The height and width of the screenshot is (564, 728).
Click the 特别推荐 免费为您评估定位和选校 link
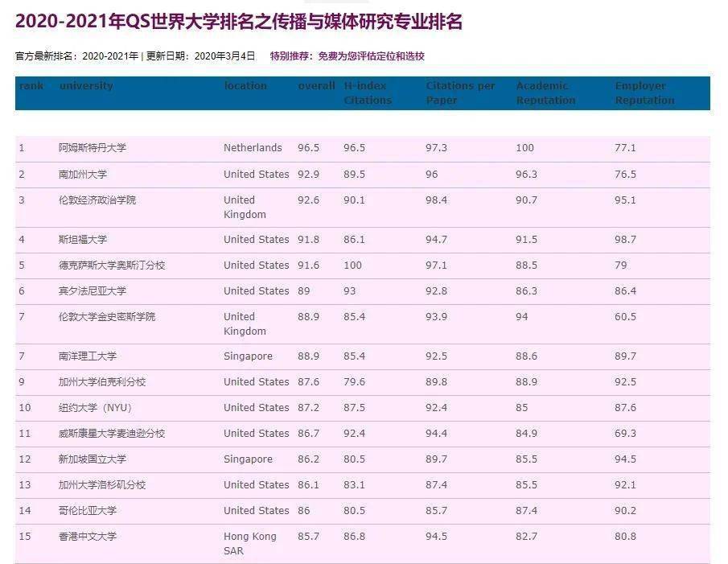348,56
